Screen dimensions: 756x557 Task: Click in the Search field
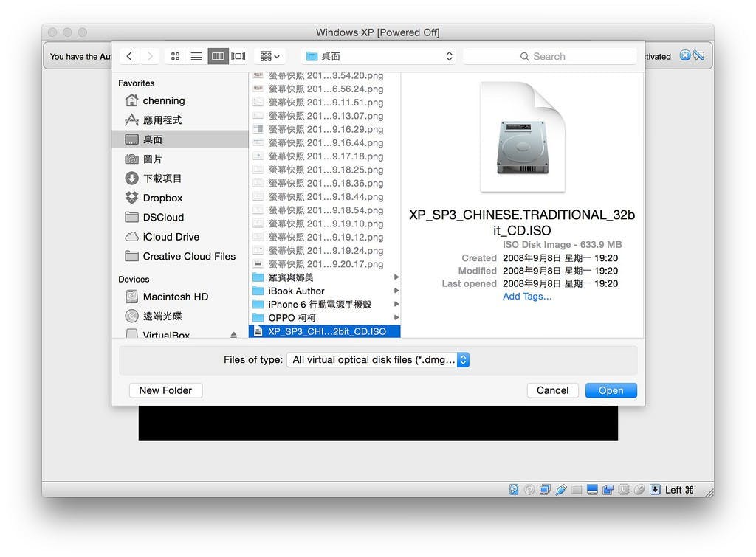(x=549, y=56)
